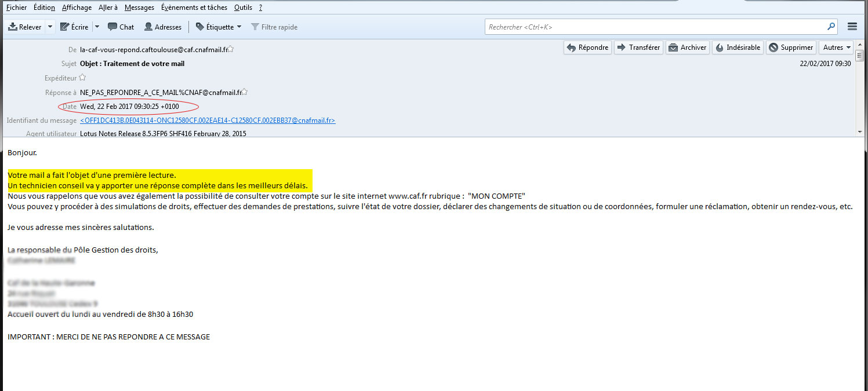Mark the message as Indésirable

coord(737,47)
